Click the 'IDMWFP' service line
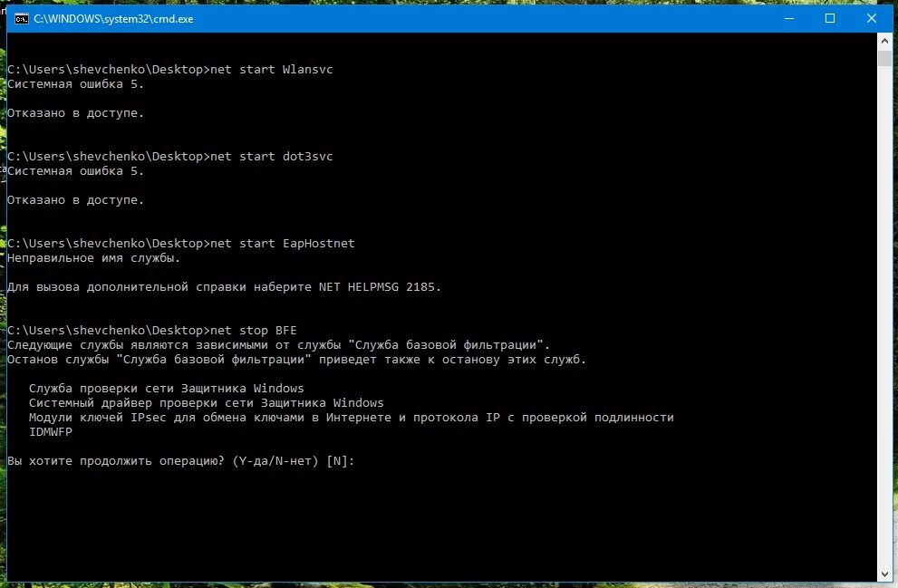 (51, 431)
